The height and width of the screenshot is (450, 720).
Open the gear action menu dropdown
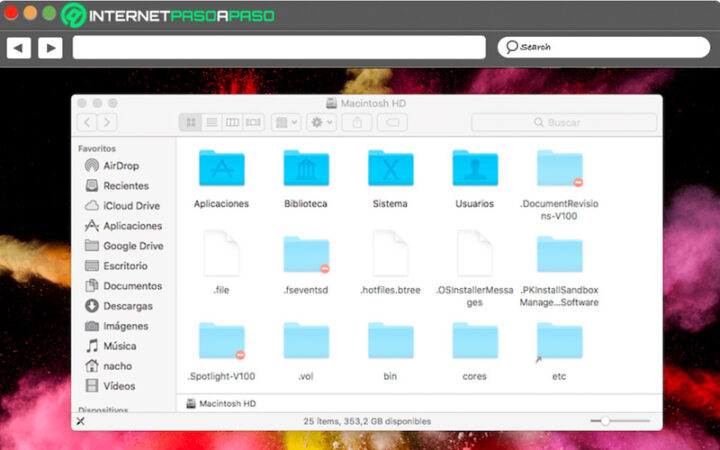click(321, 122)
